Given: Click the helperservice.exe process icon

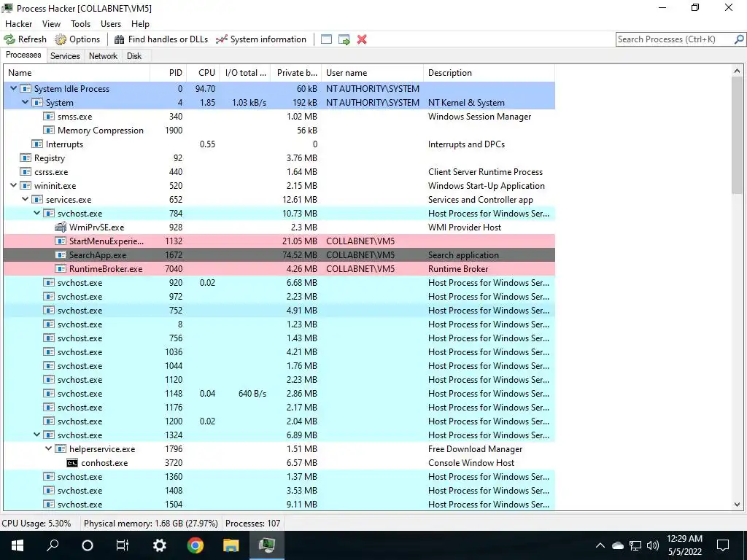Looking at the screenshot, I should point(61,449).
